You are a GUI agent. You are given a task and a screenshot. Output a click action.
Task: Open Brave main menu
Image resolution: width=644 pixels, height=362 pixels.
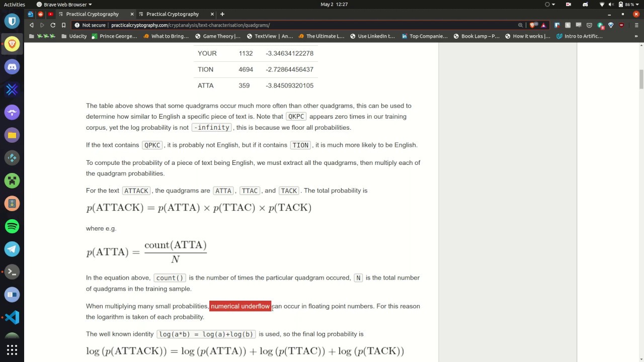pos(636,25)
